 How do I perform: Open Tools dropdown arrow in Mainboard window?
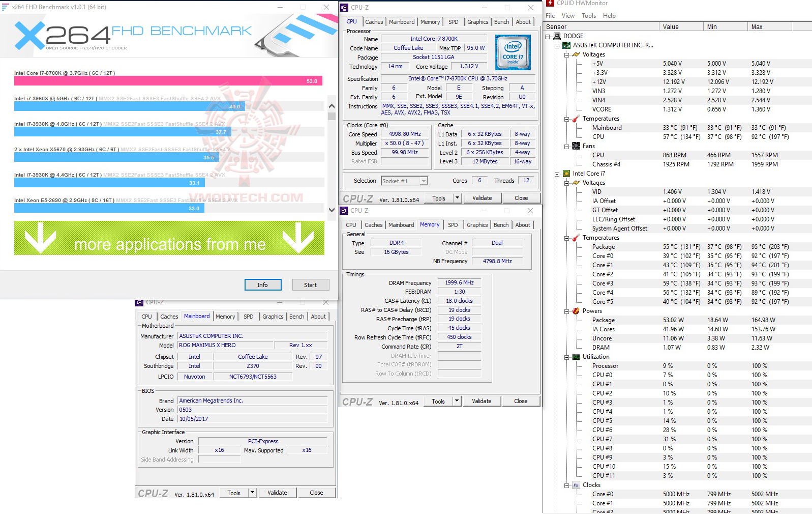tap(252, 493)
